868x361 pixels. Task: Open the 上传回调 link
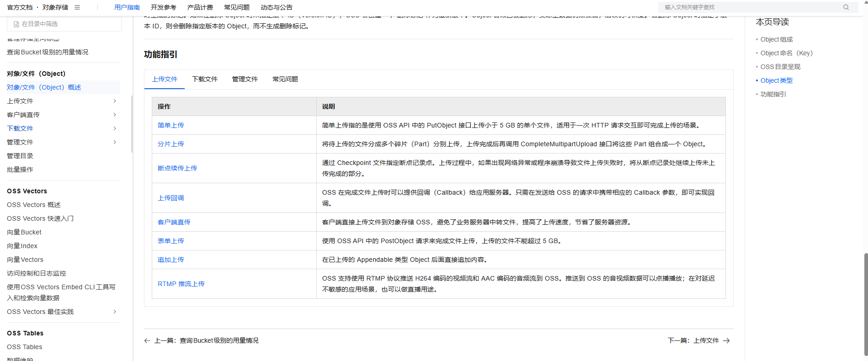click(171, 198)
